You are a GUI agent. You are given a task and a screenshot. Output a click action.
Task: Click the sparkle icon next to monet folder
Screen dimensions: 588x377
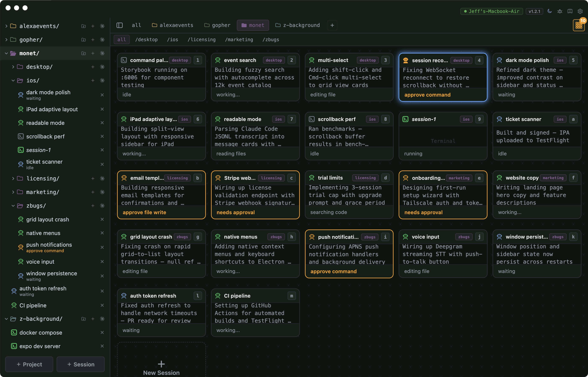[x=102, y=53]
